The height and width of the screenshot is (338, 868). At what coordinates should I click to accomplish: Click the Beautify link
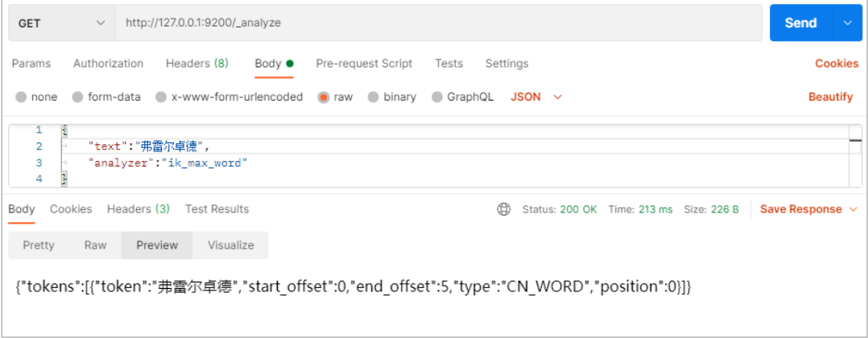point(830,97)
